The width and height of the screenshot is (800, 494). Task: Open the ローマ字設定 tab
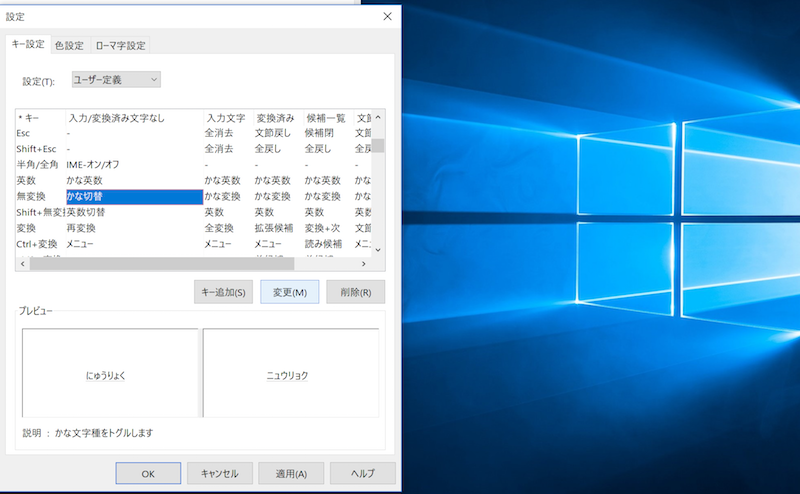click(120, 45)
